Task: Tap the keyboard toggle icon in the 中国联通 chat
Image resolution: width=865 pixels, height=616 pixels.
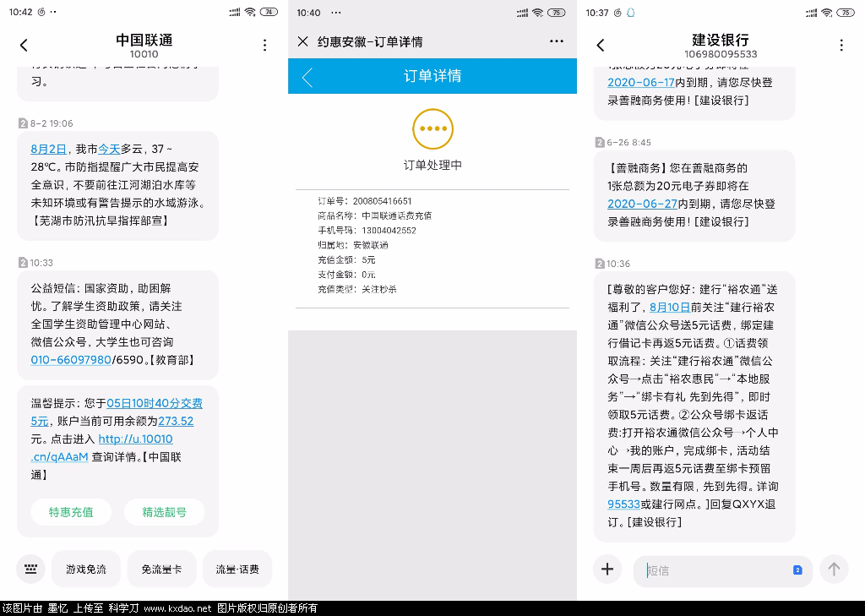Action: point(31,569)
